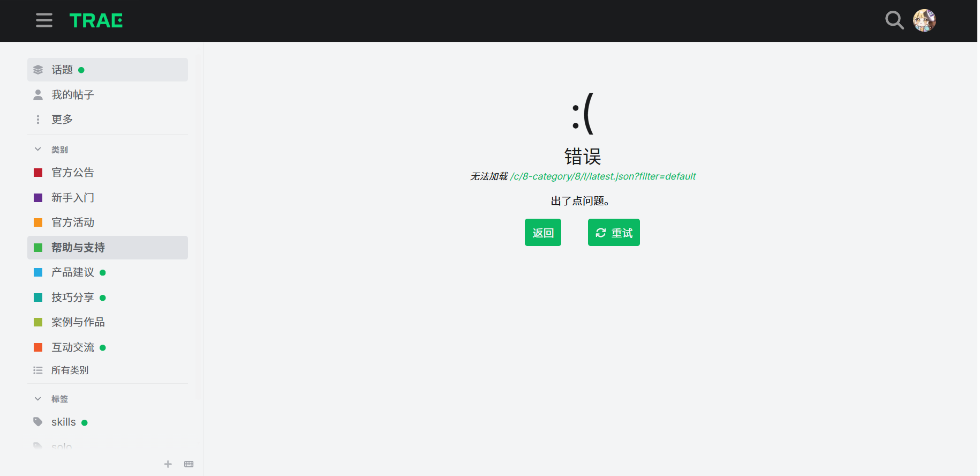
Task: Click the 返回 back button
Action: coord(542,233)
